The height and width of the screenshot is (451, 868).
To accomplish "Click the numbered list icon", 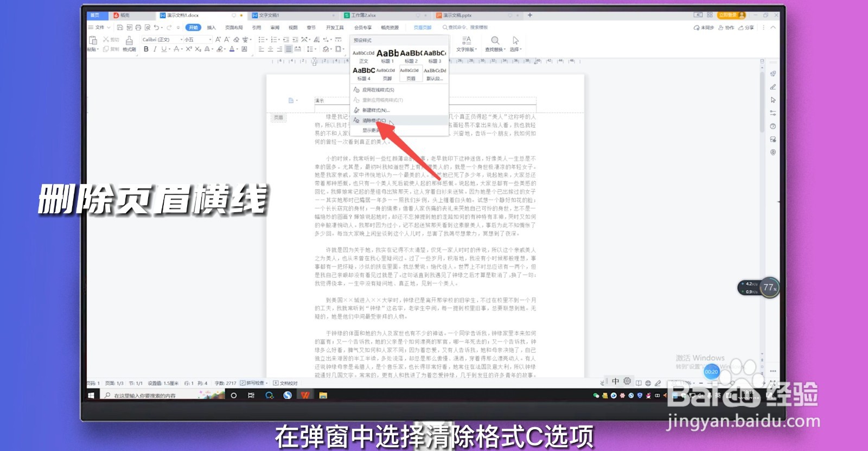I will [273, 40].
